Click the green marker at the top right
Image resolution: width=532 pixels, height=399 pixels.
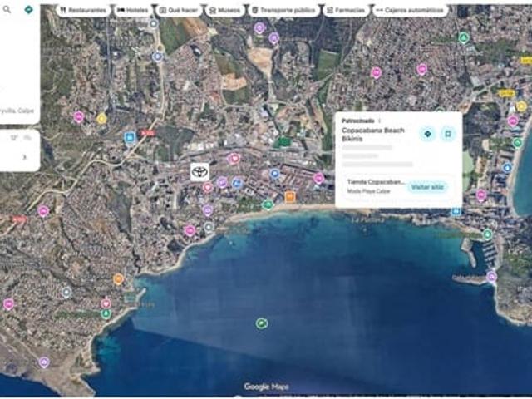[x=463, y=37]
